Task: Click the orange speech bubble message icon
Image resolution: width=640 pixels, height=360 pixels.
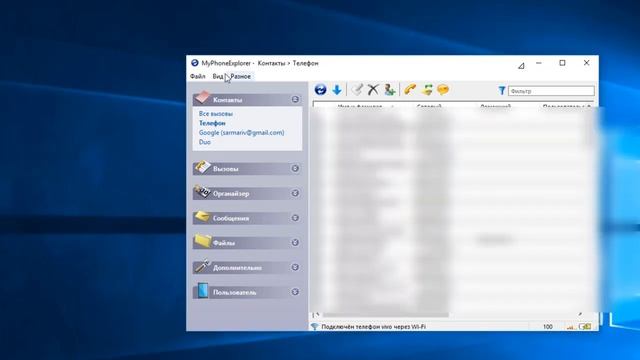Action: click(443, 89)
